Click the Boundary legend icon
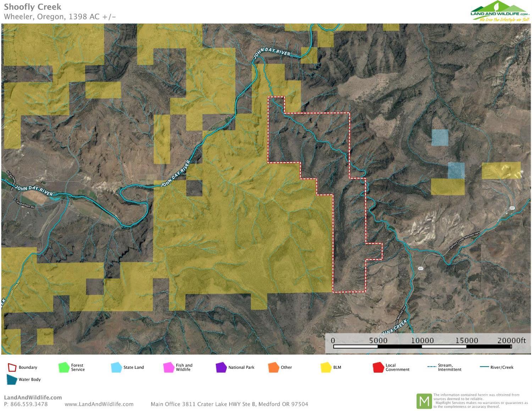This screenshot has width=532, height=411. point(12,367)
